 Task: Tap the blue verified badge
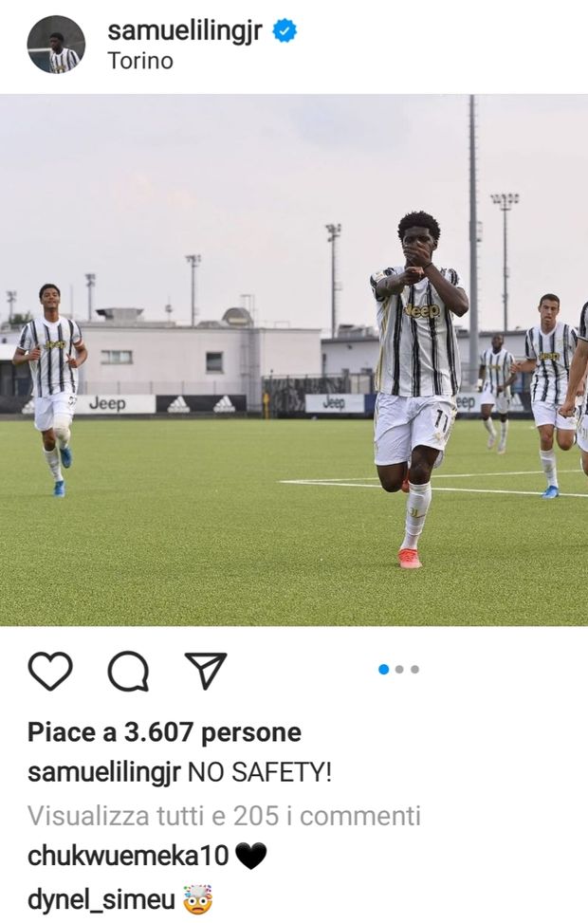(285, 31)
